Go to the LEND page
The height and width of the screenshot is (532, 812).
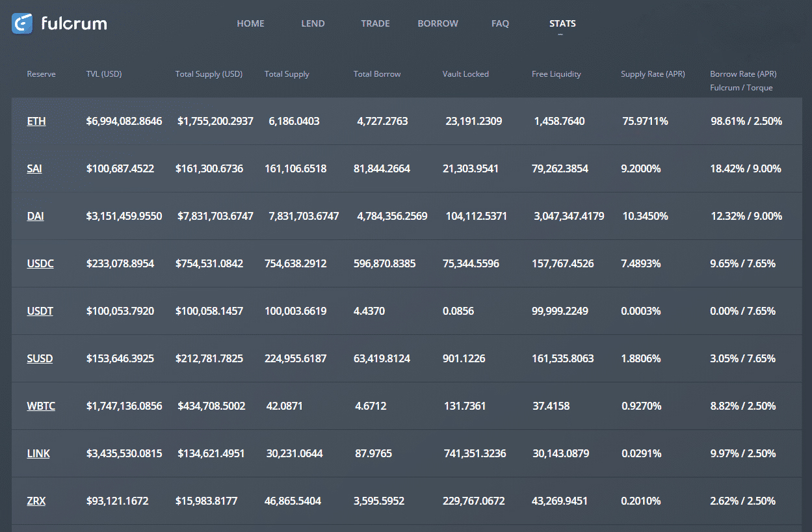pos(313,23)
